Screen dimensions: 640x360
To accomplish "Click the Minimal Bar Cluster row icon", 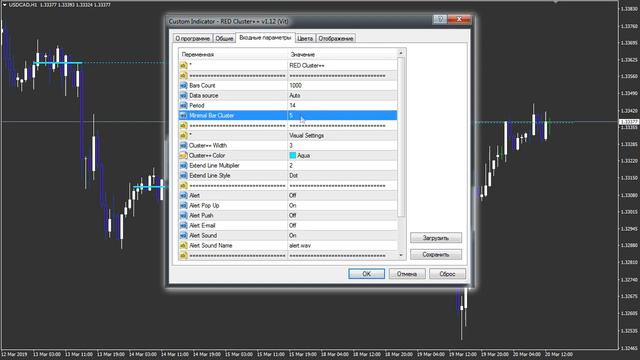I will 183,116.
